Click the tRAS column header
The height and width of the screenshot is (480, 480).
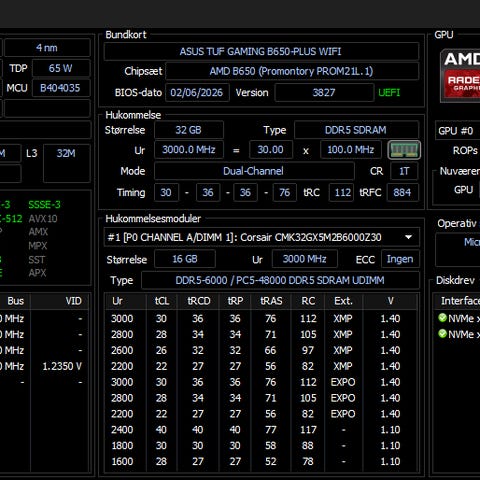pos(271,301)
